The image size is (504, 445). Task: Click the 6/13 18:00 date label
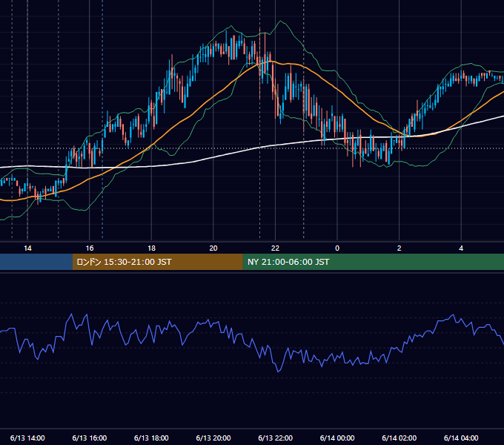tap(151, 438)
